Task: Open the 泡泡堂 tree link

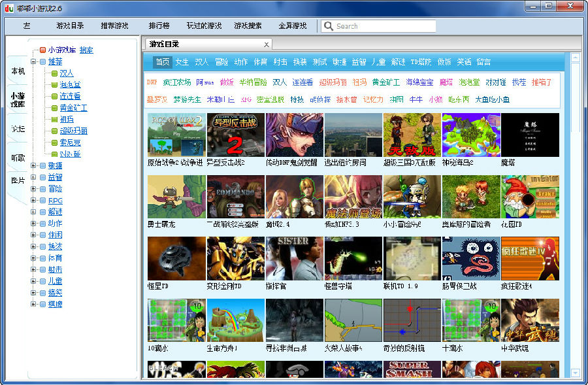Action: (x=70, y=85)
